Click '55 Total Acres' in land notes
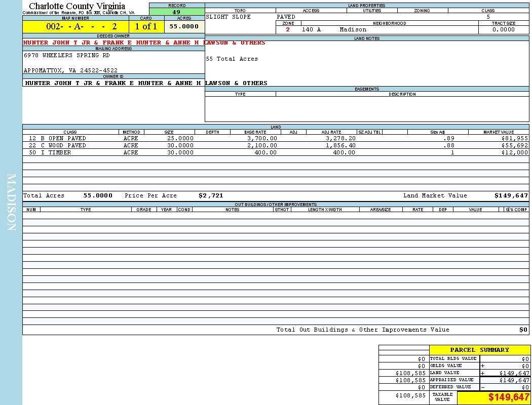This screenshot has height=405, width=532. [232, 59]
